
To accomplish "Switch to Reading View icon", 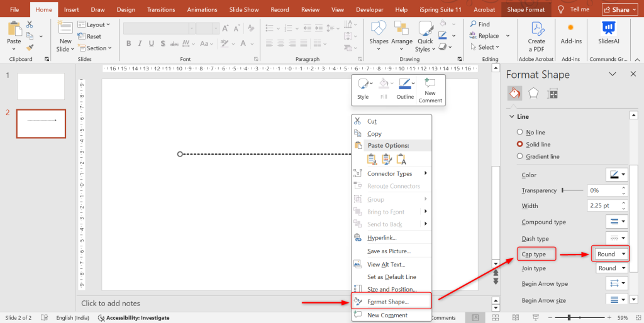I will point(516,318).
